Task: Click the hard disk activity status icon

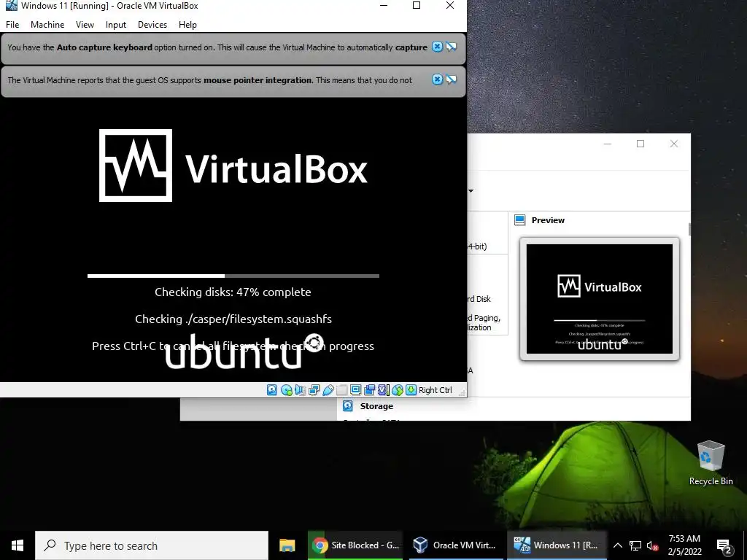Action: 271,390
